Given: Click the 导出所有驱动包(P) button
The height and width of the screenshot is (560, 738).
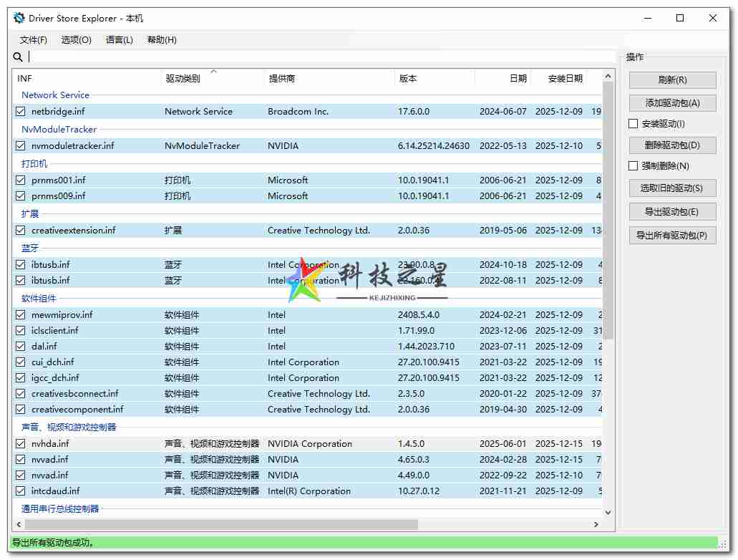Looking at the screenshot, I should 671,234.
